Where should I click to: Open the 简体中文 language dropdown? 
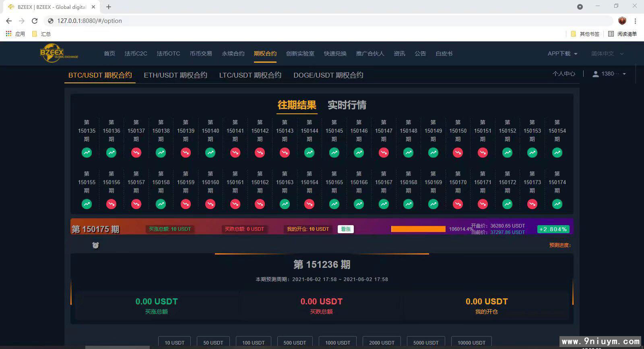click(607, 53)
